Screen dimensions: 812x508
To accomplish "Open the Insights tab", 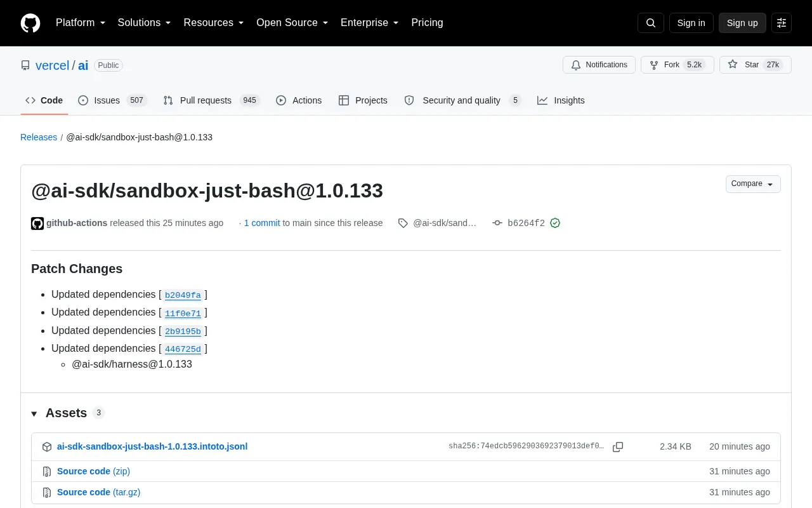I will tap(561, 100).
